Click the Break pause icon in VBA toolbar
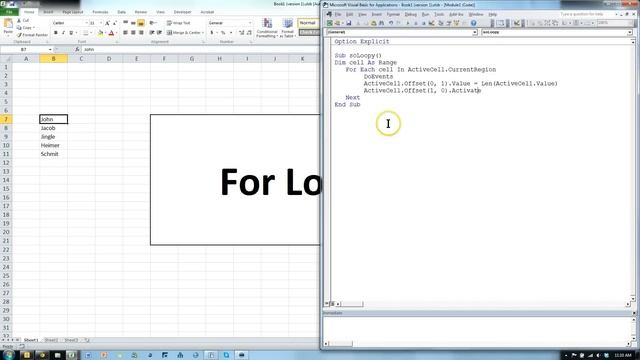The width and height of the screenshot is (640, 360). [x=416, y=23]
